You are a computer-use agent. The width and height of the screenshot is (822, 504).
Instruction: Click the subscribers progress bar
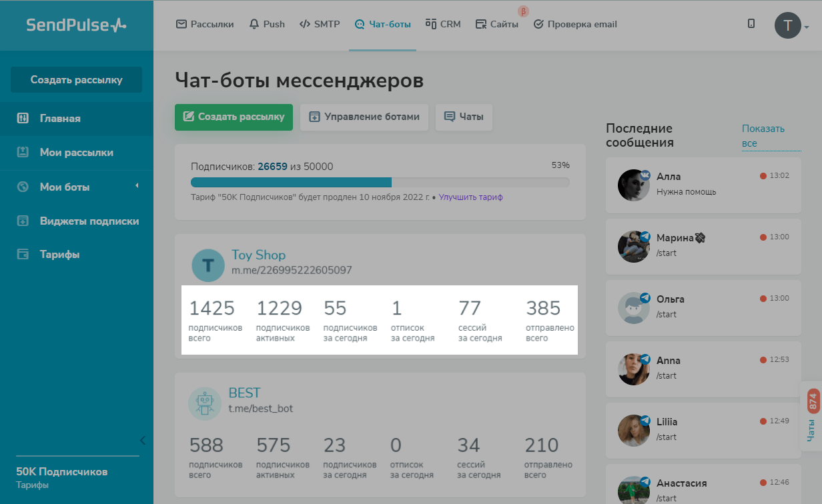coord(380,182)
